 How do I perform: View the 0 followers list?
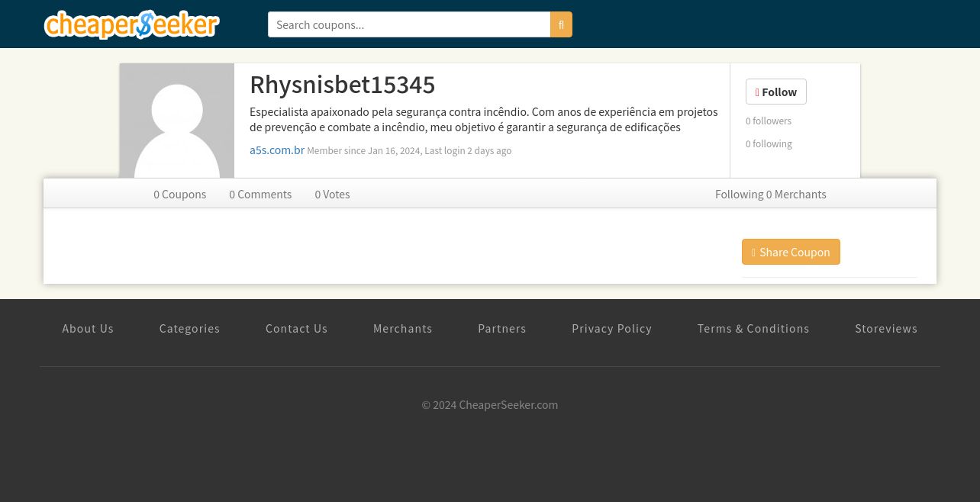(x=769, y=121)
